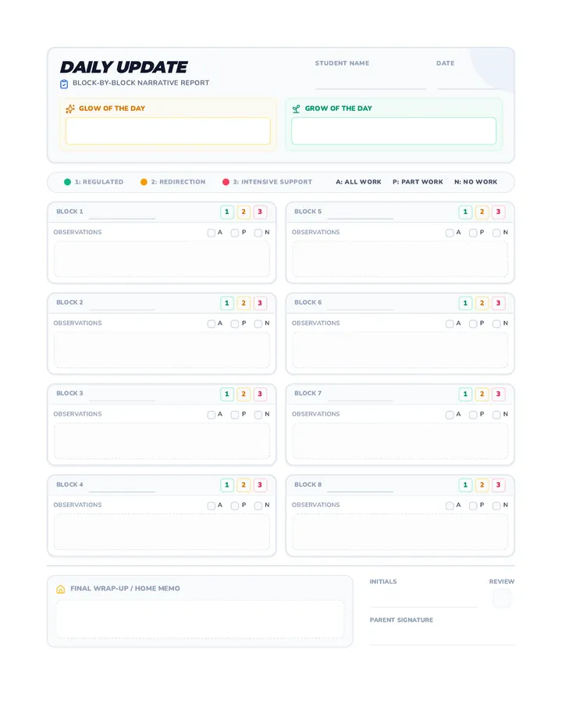Check the A box in Block 1
The height and width of the screenshot is (728, 562).
tap(212, 233)
